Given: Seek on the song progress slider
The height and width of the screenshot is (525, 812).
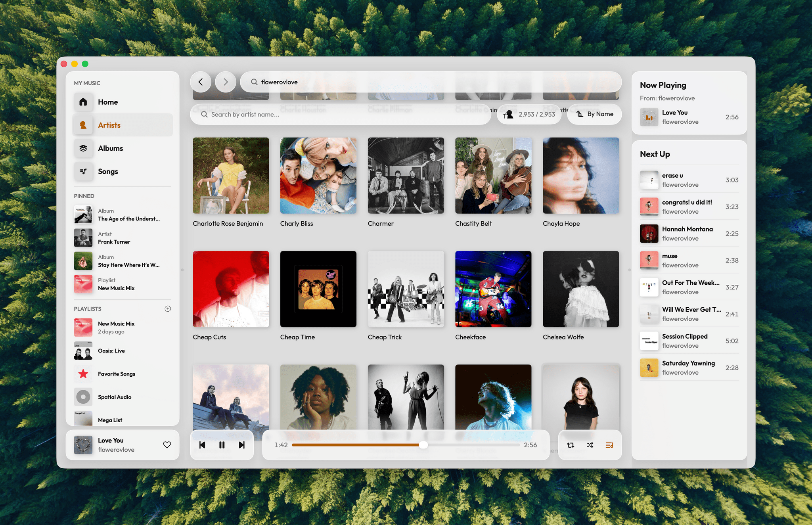Looking at the screenshot, I should (x=406, y=445).
